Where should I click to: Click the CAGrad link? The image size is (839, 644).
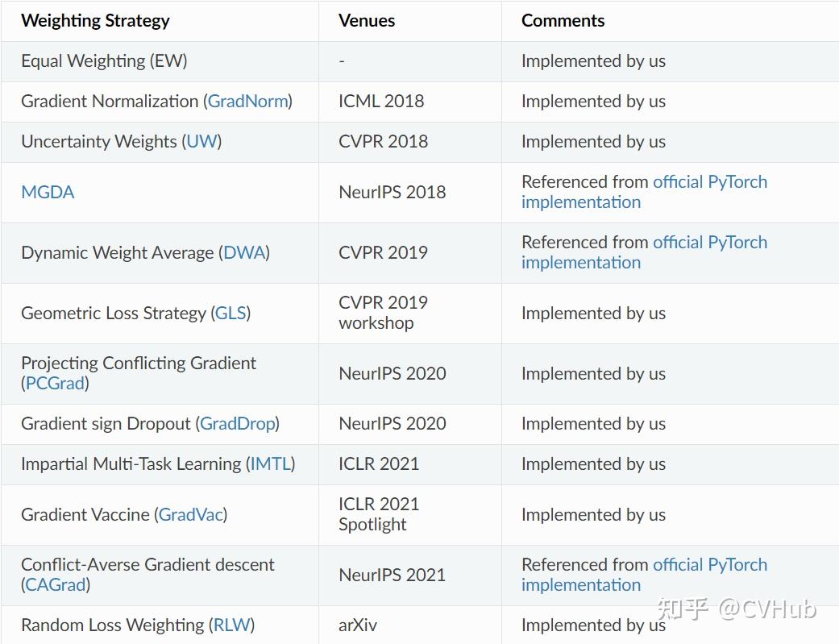[55, 585]
